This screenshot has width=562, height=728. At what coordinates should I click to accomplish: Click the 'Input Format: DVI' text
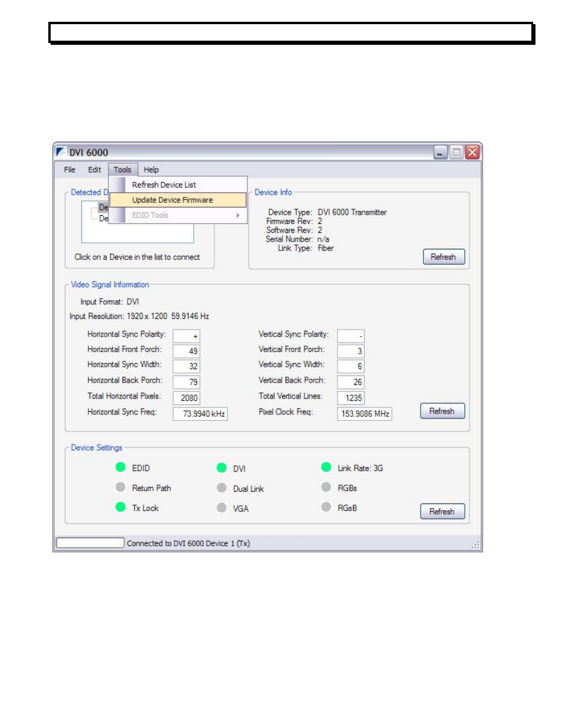tap(110, 302)
